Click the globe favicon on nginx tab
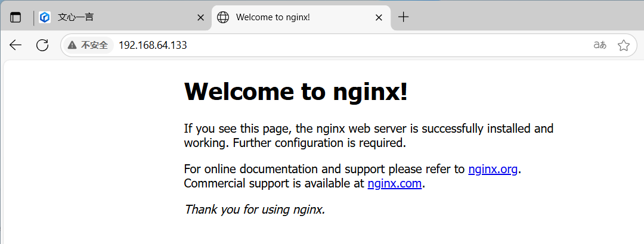This screenshot has height=244, width=644. (222, 17)
